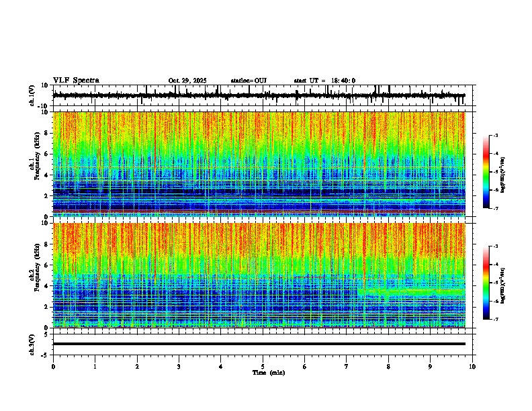Click the ch.1 voltage waveform trace
This screenshot has height=411, width=532.
tap(259, 95)
